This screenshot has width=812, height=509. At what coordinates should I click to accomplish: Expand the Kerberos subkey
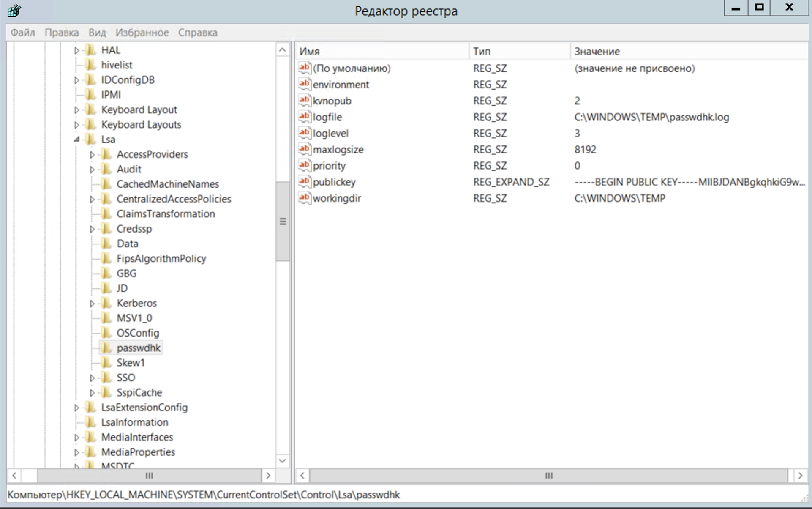coord(92,303)
